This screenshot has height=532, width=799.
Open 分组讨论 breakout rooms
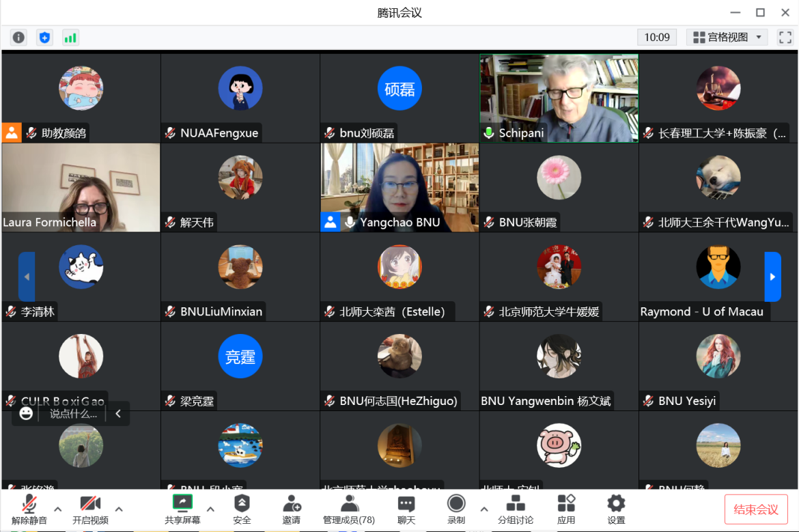pos(516,509)
